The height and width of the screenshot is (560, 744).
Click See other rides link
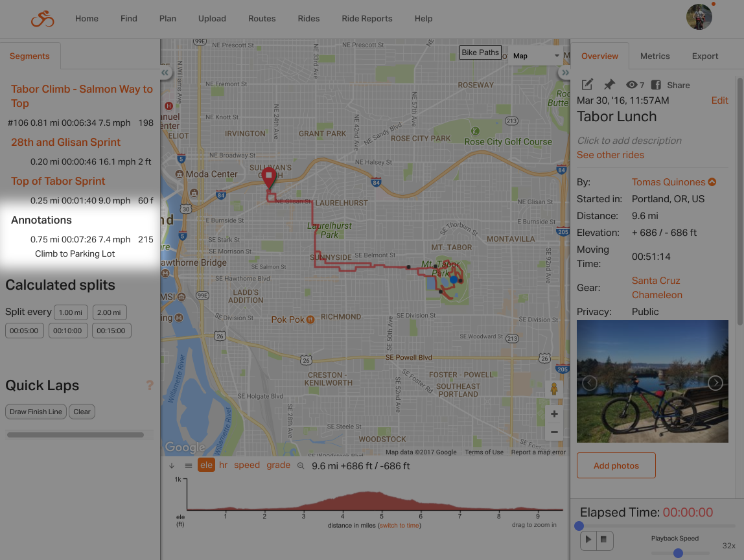(610, 155)
